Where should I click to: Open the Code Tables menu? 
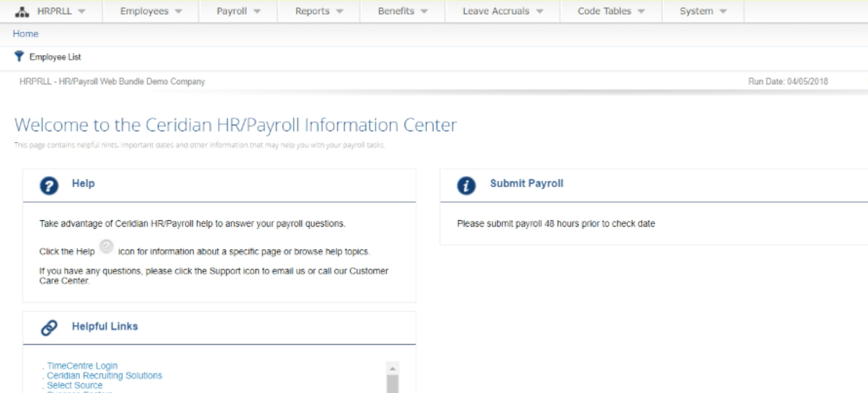(x=604, y=11)
